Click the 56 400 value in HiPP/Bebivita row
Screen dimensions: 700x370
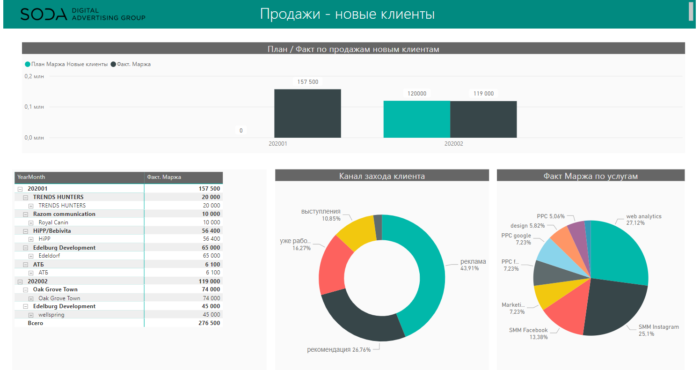coord(211,231)
